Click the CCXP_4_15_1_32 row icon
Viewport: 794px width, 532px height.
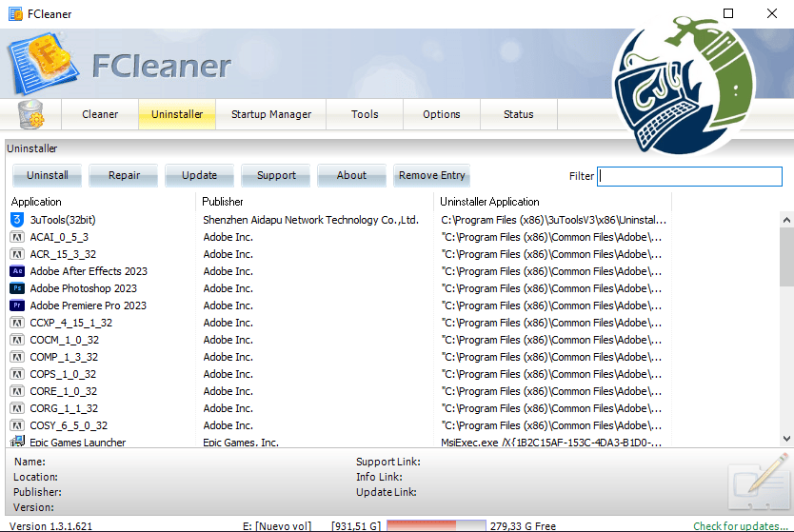coord(17,323)
